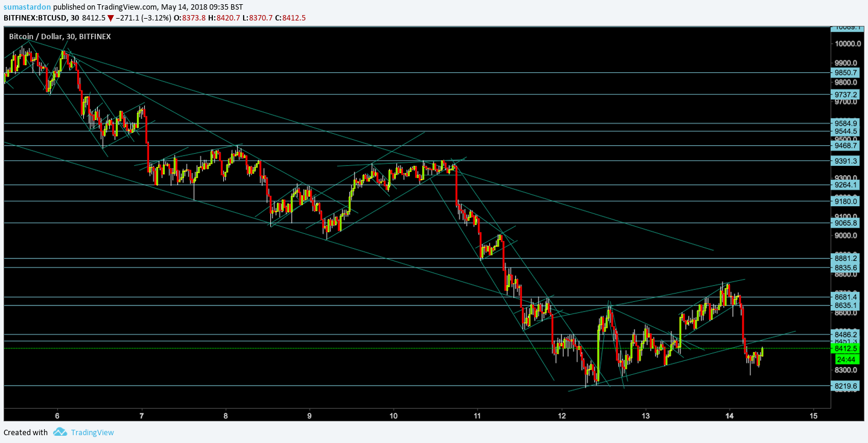
Task: Click the 10000.0 price axis tick
Action: 847,44
